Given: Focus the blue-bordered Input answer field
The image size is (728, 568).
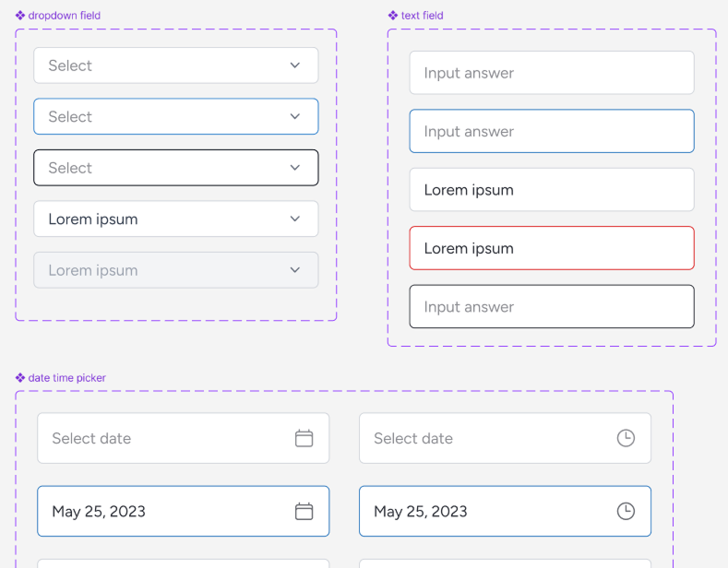Looking at the screenshot, I should click(x=552, y=131).
